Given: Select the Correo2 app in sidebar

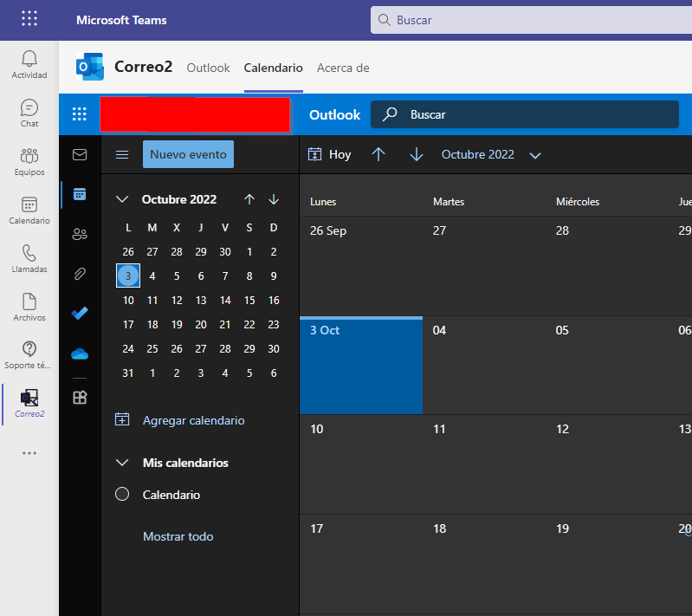Looking at the screenshot, I should coord(29,403).
